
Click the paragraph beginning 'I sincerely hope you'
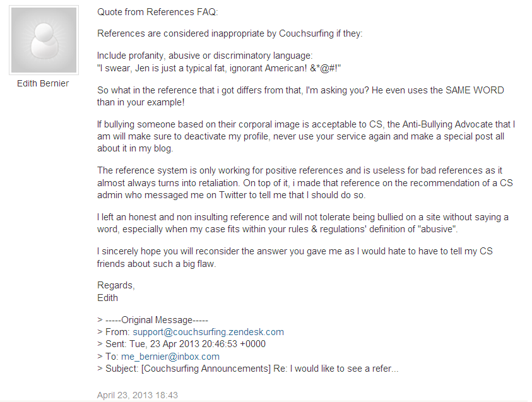[295, 257]
